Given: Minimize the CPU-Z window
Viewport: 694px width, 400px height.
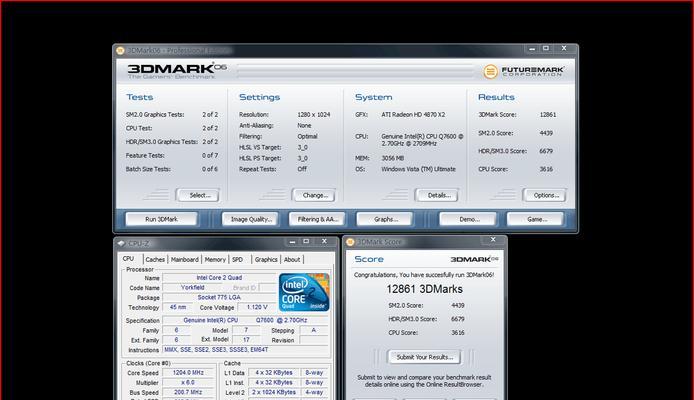Looking at the screenshot, I should tap(292, 242).
